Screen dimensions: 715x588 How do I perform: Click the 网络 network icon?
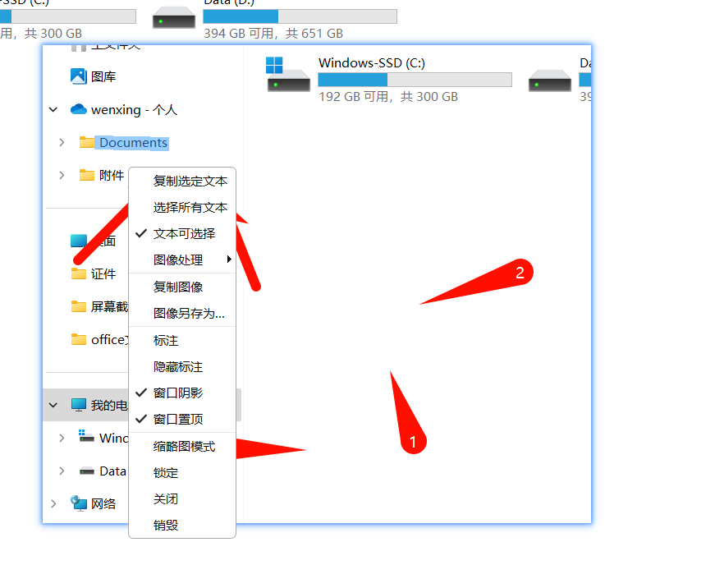click(79, 503)
